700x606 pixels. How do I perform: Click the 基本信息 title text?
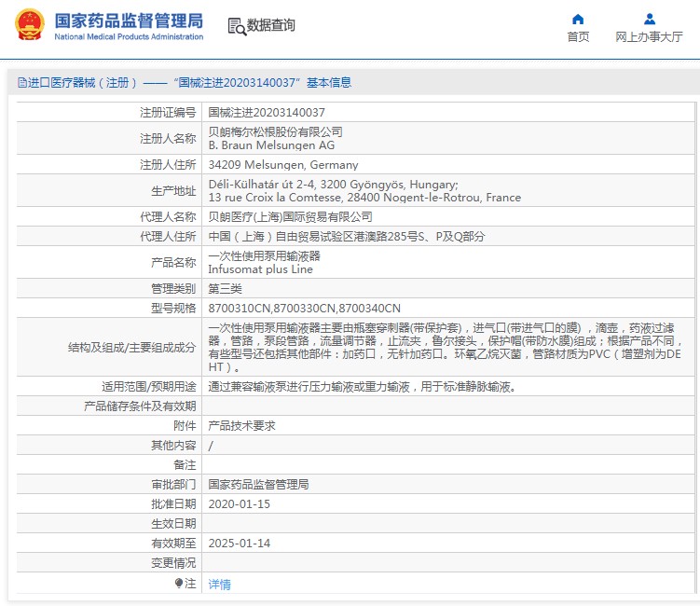pyautogui.click(x=329, y=83)
